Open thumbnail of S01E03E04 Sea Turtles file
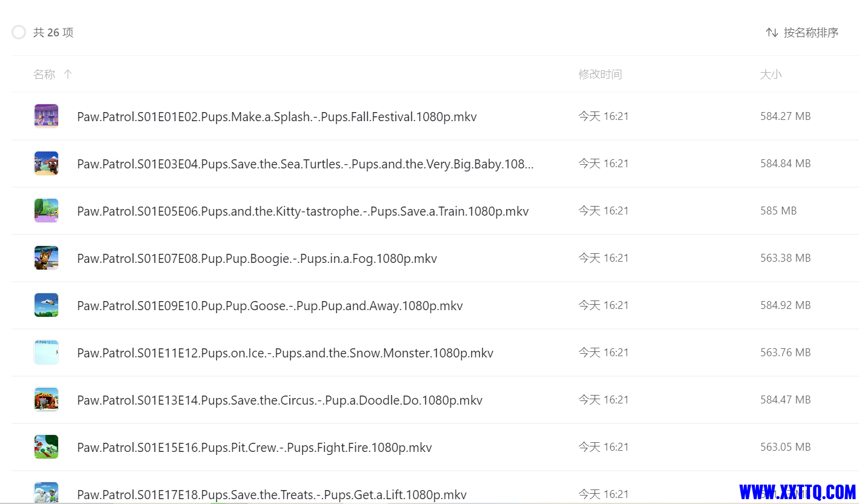The width and height of the screenshot is (859, 504). [x=46, y=163]
